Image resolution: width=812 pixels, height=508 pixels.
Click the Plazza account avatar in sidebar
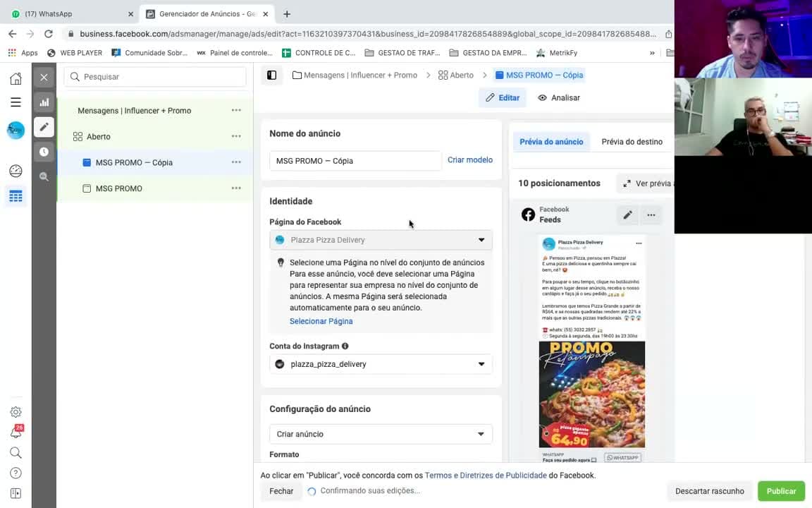point(16,130)
